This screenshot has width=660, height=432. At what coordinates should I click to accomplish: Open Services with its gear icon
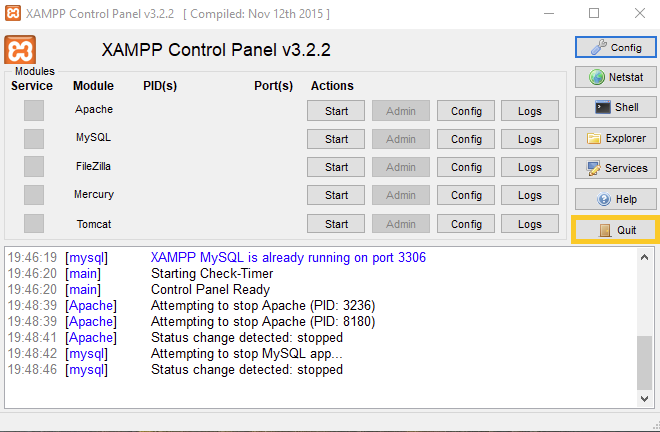pyautogui.click(x=594, y=168)
